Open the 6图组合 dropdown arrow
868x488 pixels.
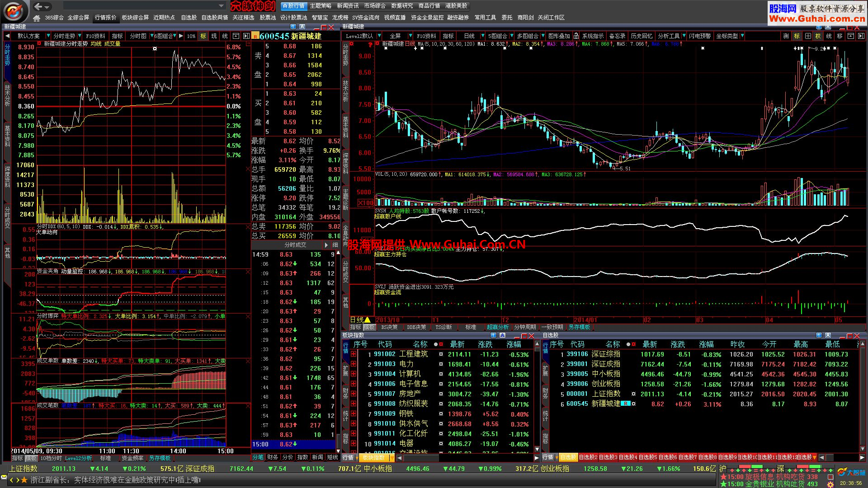point(175,36)
